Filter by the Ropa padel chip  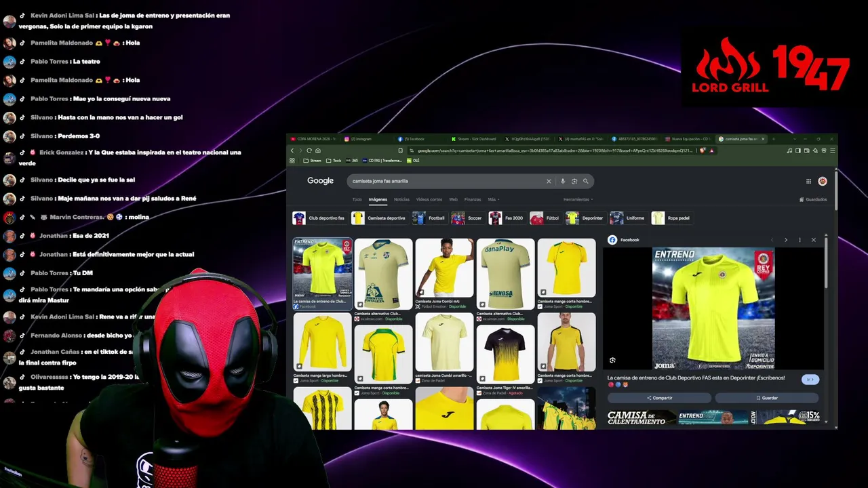pyautogui.click(x=671, y=218)
